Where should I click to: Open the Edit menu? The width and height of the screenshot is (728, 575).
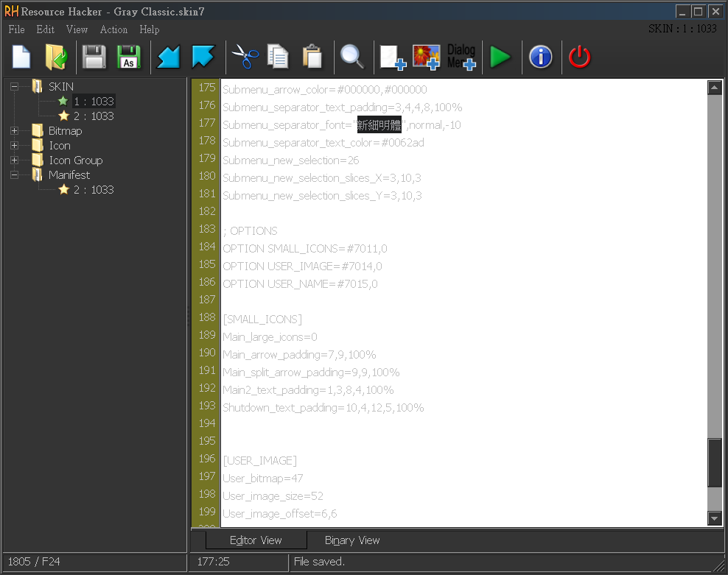pos(46,29)
